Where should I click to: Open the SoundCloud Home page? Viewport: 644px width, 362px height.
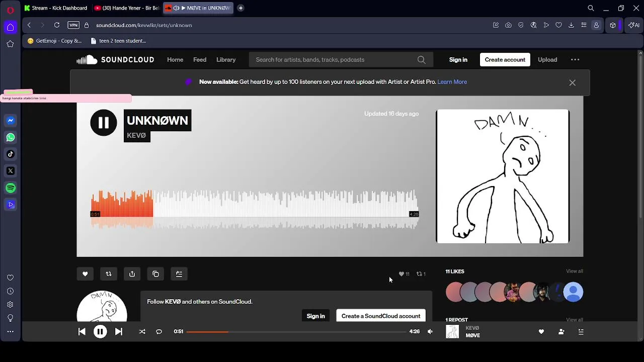[175, 59]
